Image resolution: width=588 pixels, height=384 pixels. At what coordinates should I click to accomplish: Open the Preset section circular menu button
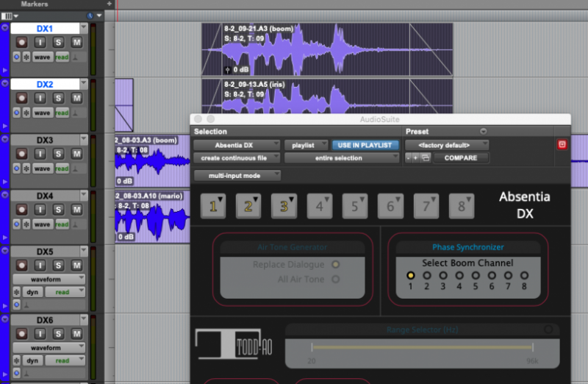pos(484,131)
